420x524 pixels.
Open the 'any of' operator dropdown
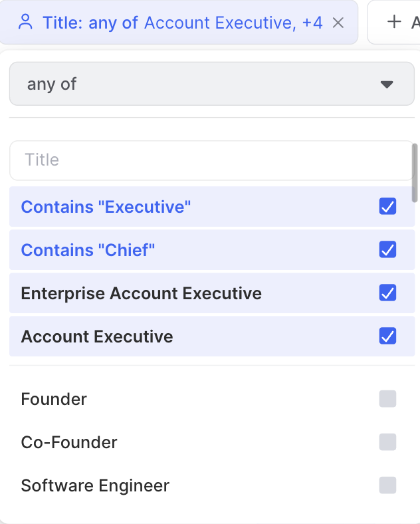pos(211,84)
